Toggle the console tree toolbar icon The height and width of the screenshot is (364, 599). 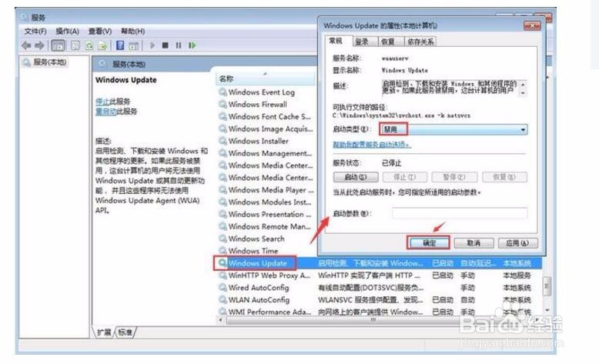[x=58, y=46]
